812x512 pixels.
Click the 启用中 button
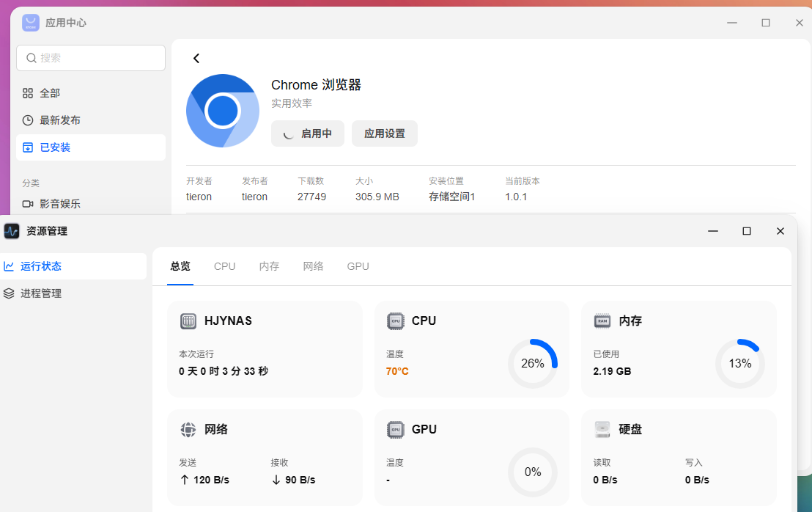point(308,134)
